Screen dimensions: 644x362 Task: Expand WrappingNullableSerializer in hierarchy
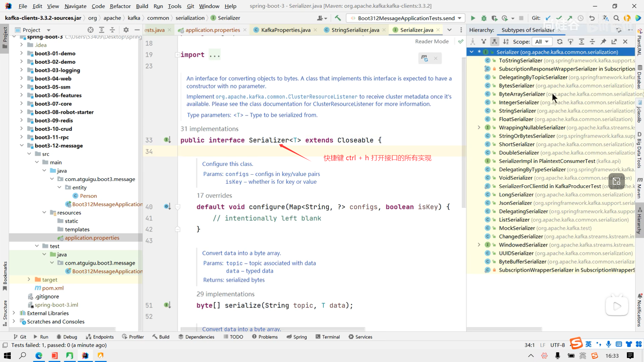(479, 127)
